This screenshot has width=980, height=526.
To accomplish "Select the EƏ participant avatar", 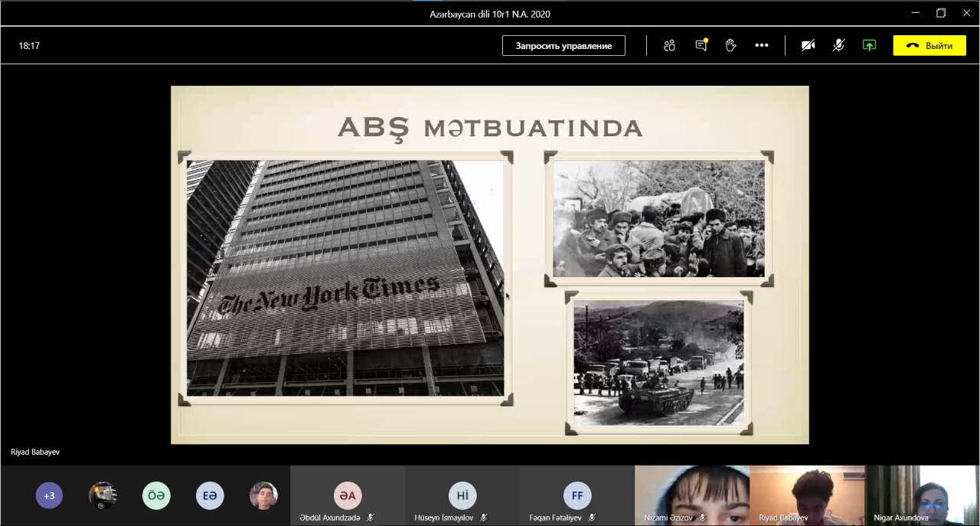I will pyautogui.click(x=210, y=496).
